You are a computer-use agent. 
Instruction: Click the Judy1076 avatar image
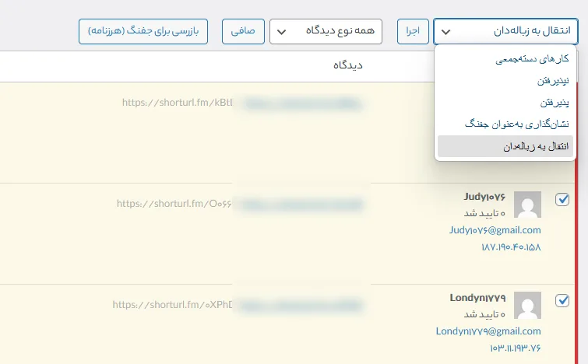527,205
